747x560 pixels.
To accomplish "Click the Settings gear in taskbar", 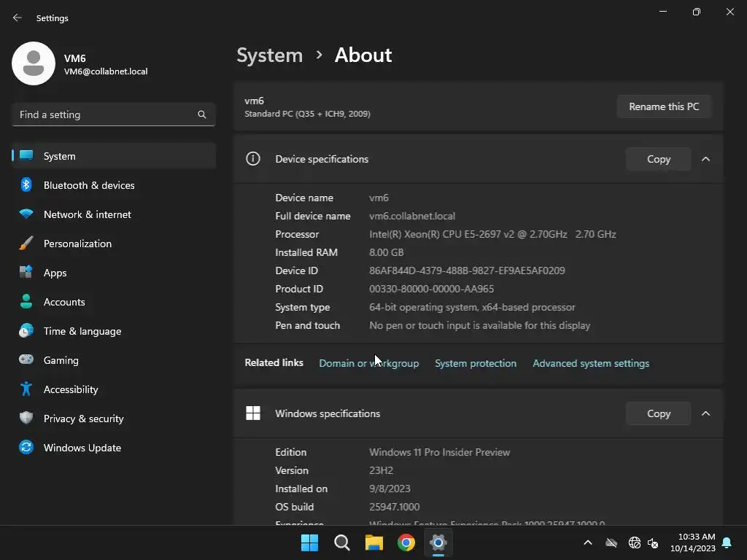I will click(x=438, y=542).
